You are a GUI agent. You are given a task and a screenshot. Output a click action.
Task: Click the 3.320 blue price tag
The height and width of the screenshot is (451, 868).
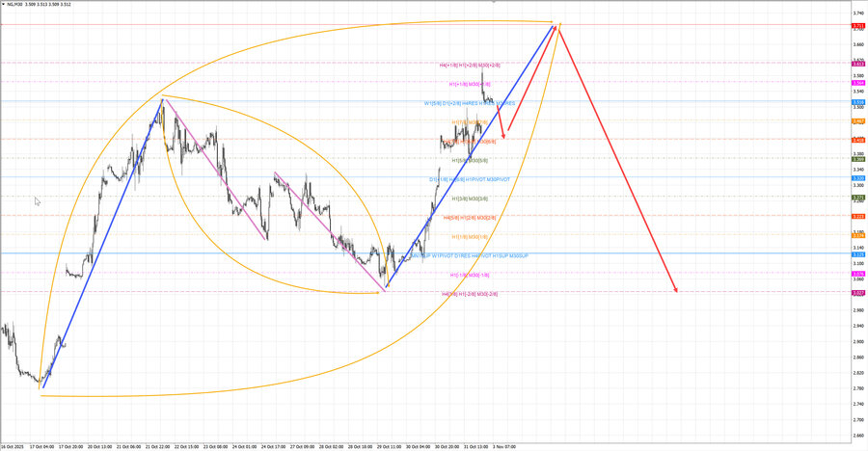coord(856,177)
